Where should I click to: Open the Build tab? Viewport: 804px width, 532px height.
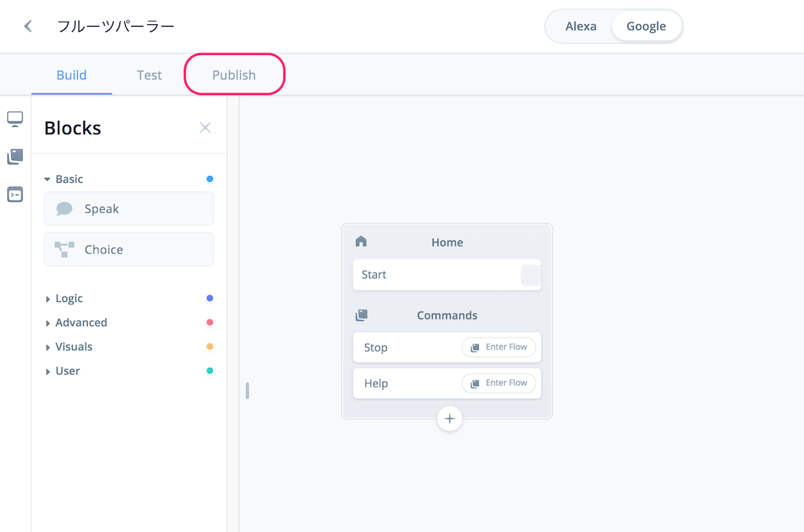71,75
